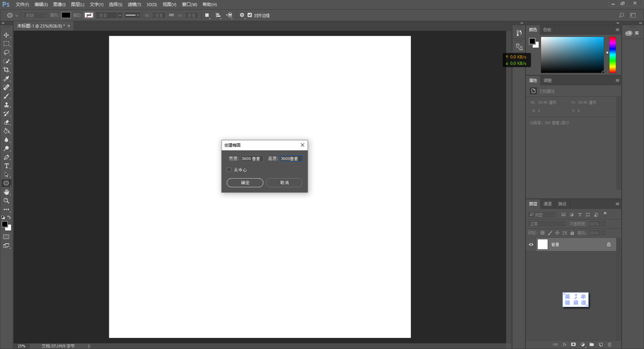Select the Path Selection tool

tap(6, 174)
